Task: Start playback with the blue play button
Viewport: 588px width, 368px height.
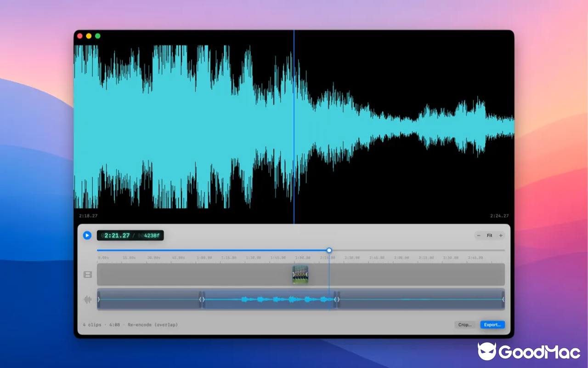Action: pos(87,236)
